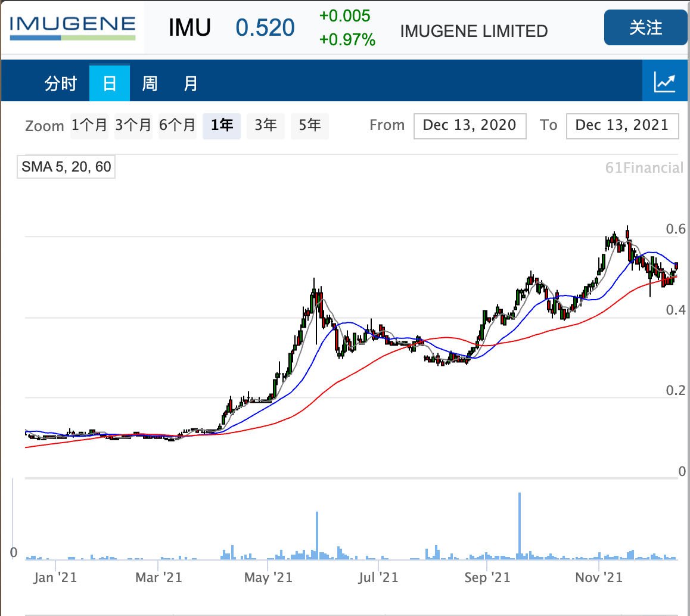Click the IMU ticker symbol
690x616 pixels.
tap(189, 28)
